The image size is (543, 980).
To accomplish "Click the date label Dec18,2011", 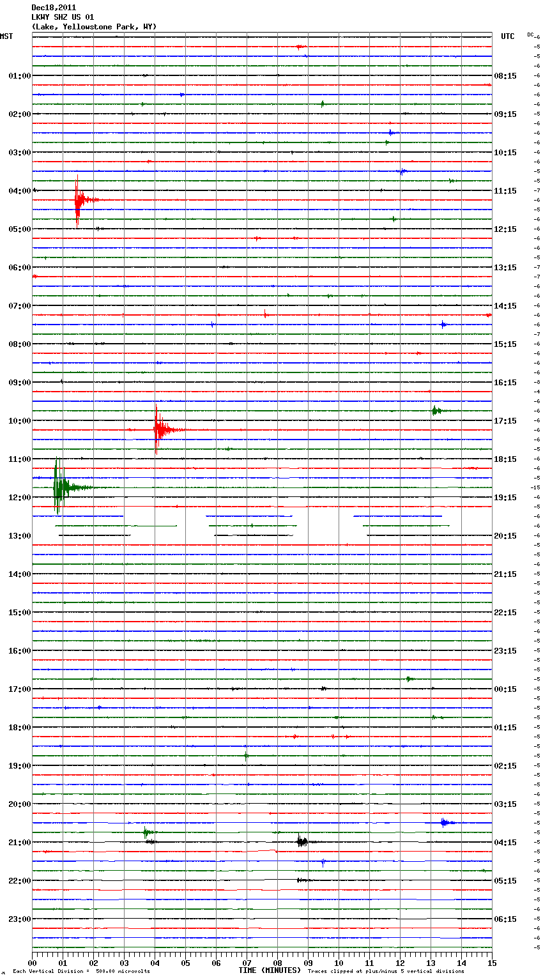I will pyautogui.click(x=54, y=8).
